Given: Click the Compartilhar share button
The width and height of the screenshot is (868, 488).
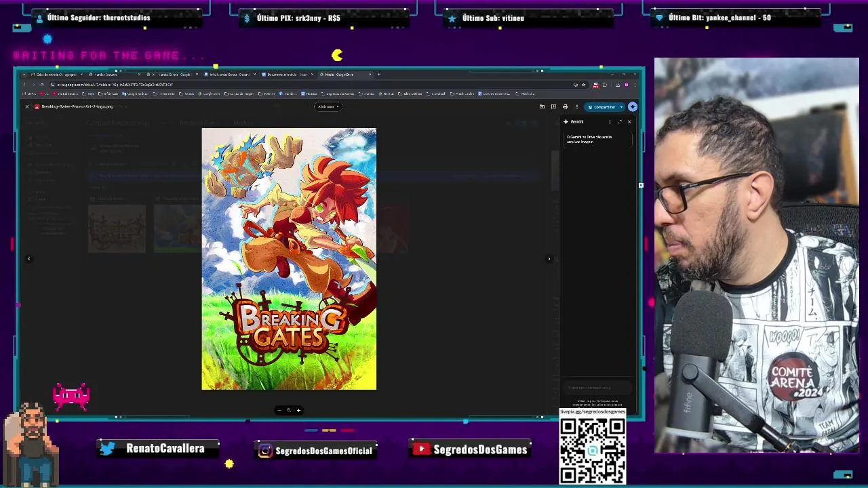Looking at the screenshot, I should (x=602, y=106).
